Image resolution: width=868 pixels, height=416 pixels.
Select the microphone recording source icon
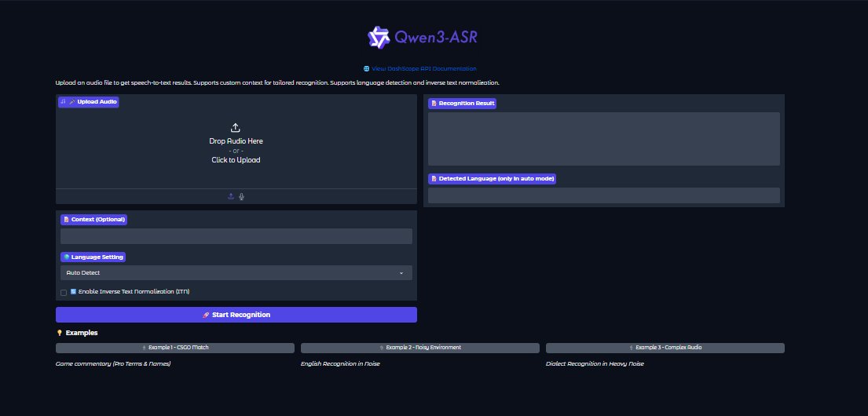coord(241,196)
